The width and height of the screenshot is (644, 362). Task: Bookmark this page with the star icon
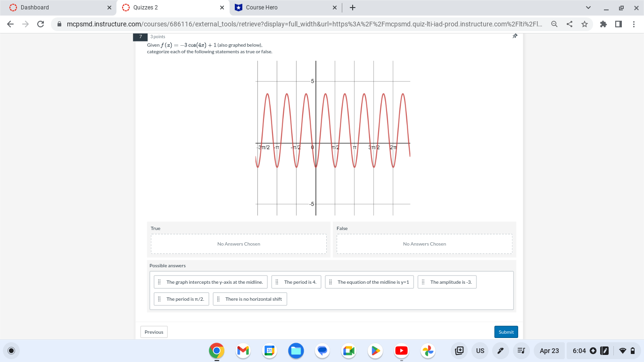(x=585, y=24)
